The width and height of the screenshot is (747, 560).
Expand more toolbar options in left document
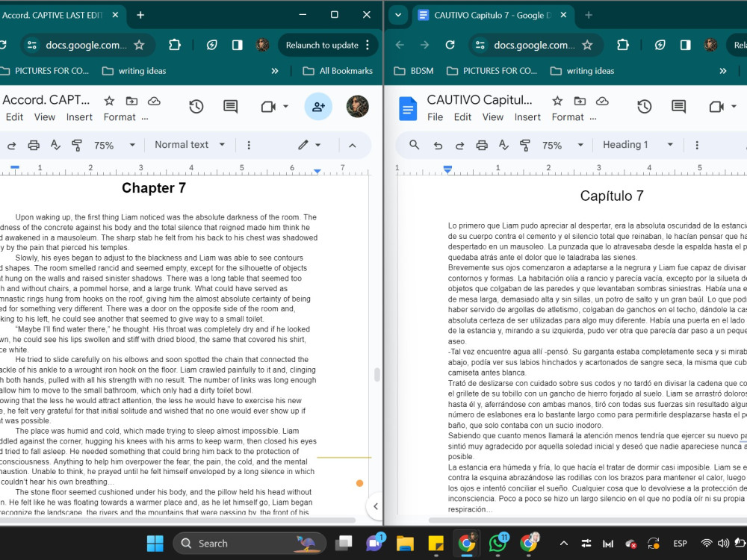[x=249, y=146]
